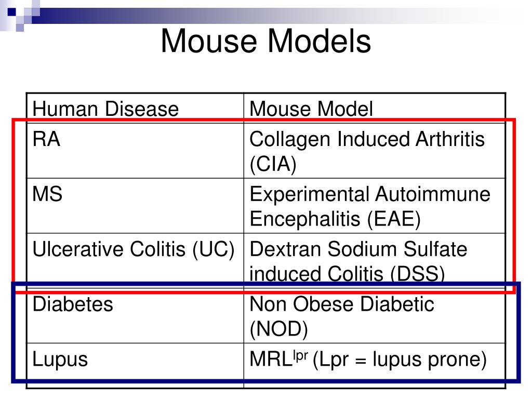Click the blue rectangle outline's bottom edge

click(x=265, y=381)
